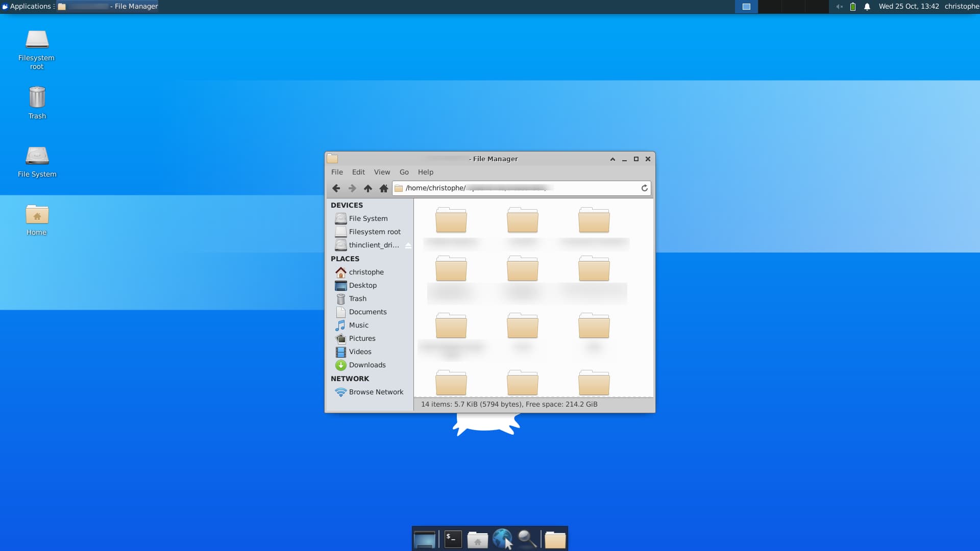The height and width of the screenshot is (551, 980).
Task: Open notifications bell icon
Action: pyautogui.click(x=867, y=7)
